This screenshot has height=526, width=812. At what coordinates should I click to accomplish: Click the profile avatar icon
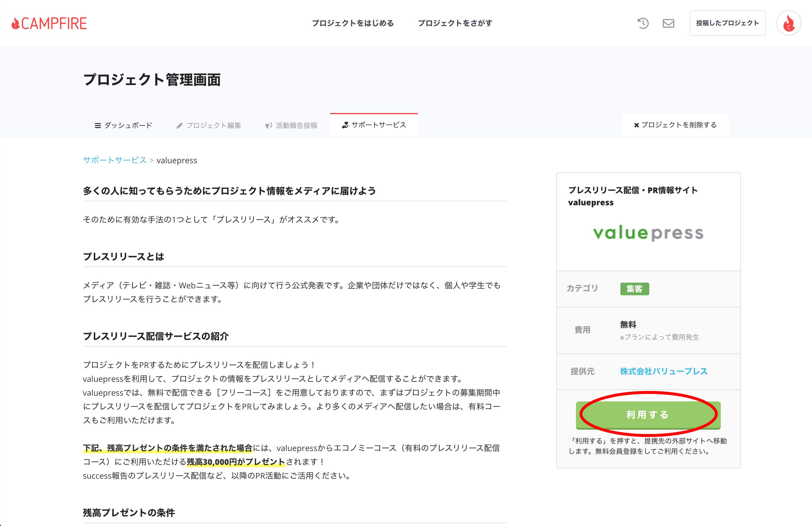788,23
